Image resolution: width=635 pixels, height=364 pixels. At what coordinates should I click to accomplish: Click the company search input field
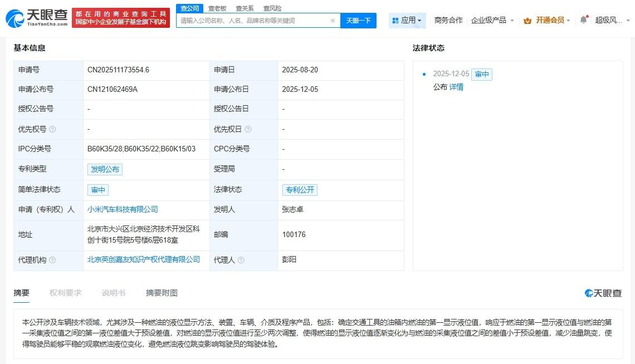click(x=251, y=20)
